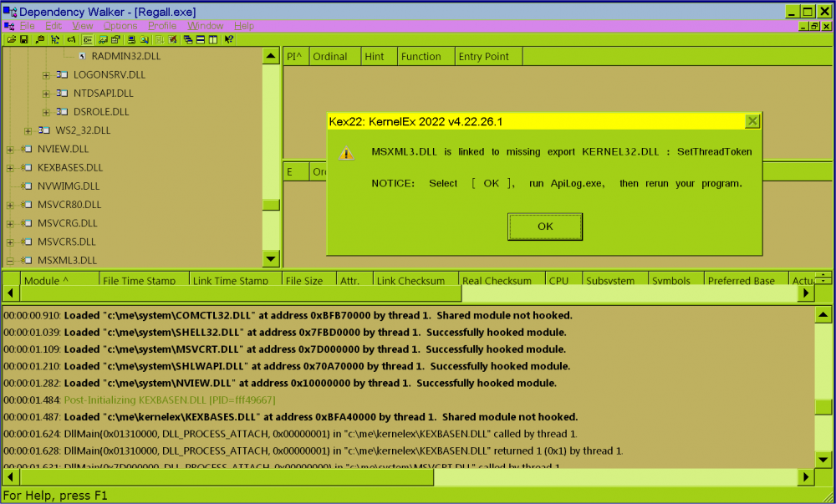The width and height of the screenshot is (836, 504).
Task: Click the log pane scroll down arrow
Action: tap(823, 460)
